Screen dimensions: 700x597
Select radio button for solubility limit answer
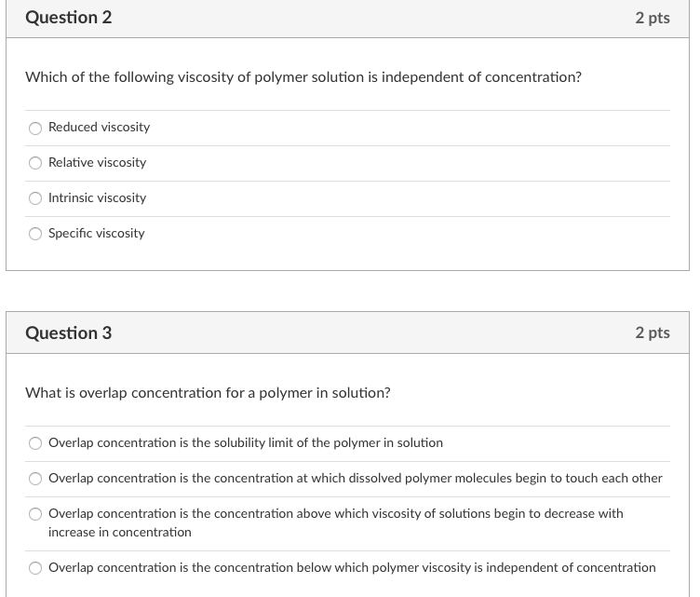35,443
